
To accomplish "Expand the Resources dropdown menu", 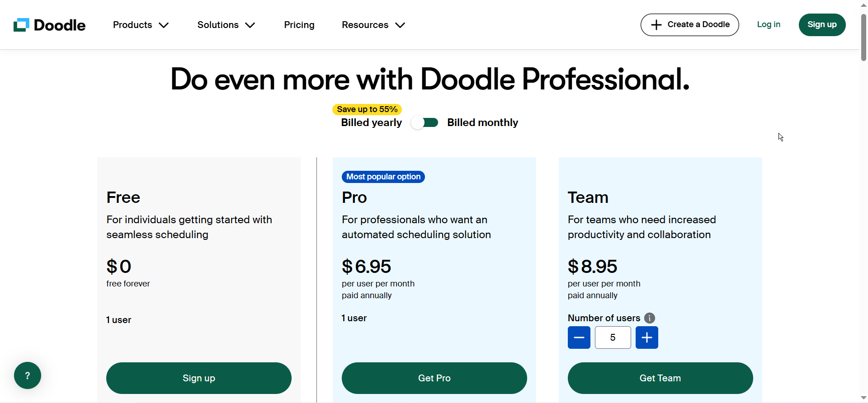I will coord(373,25).
